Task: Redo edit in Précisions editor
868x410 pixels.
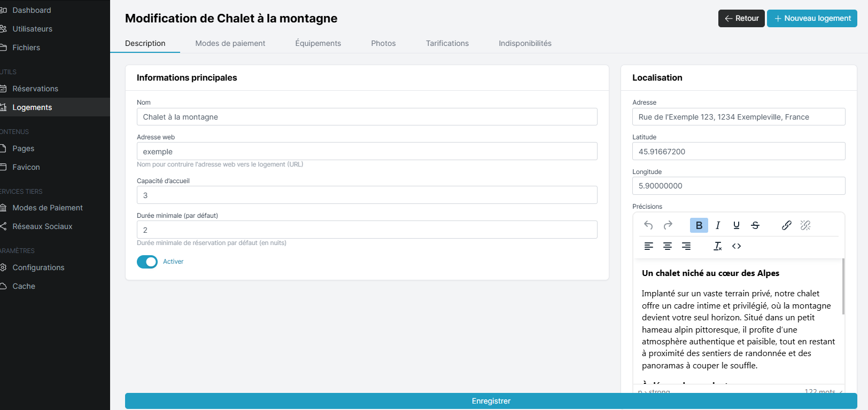Action: tap(668, 225)
